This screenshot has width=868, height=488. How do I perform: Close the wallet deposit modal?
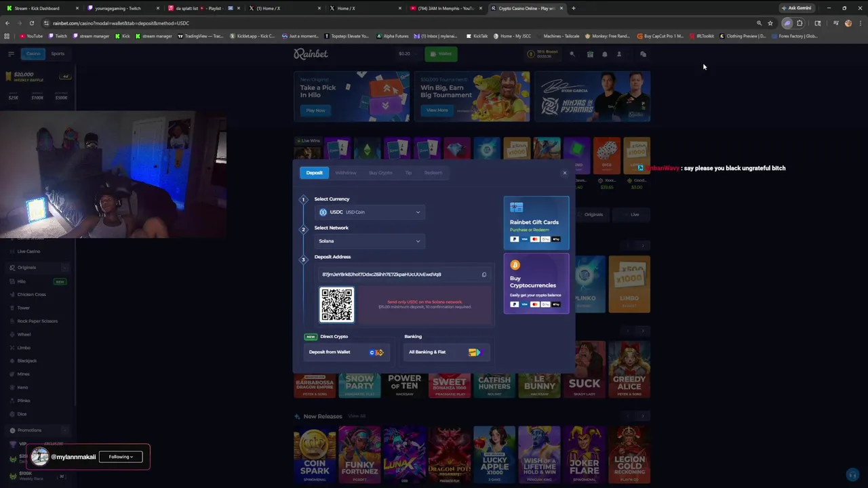click(x=564, y=173)
